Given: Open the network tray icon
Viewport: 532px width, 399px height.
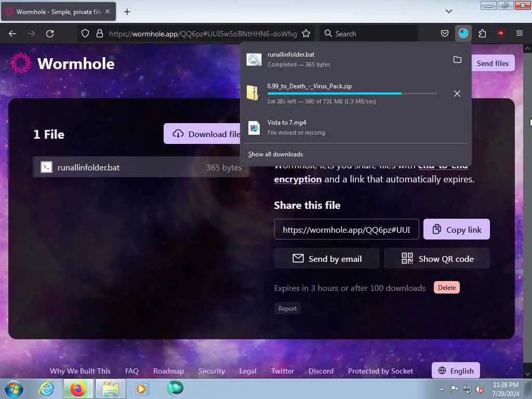Looking at the screenshot, I should (x=467, y=389).
